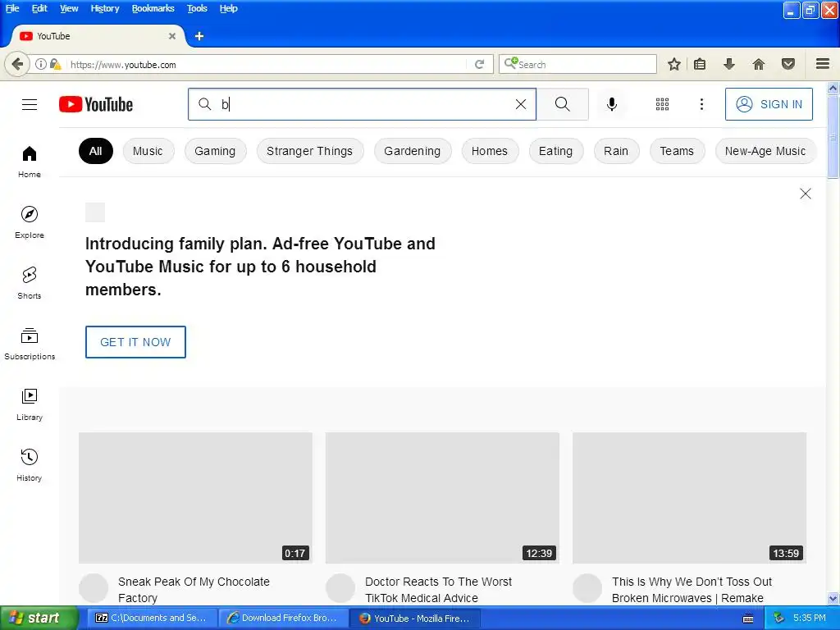Open the 0:17 chocolate factory video thumbnail
840x630 pixels.
(x=195, y=498)
